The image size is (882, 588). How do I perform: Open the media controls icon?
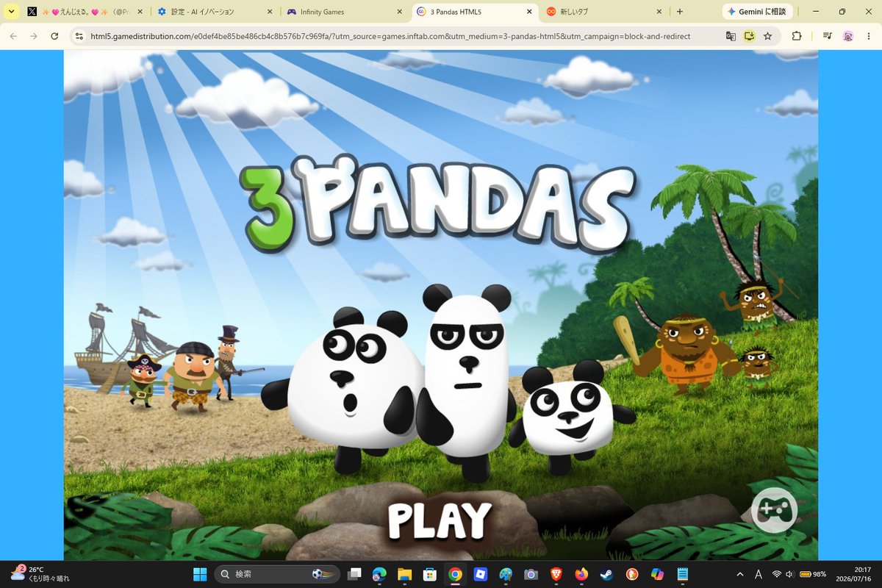pyautogui.click(x=828, y=36)
